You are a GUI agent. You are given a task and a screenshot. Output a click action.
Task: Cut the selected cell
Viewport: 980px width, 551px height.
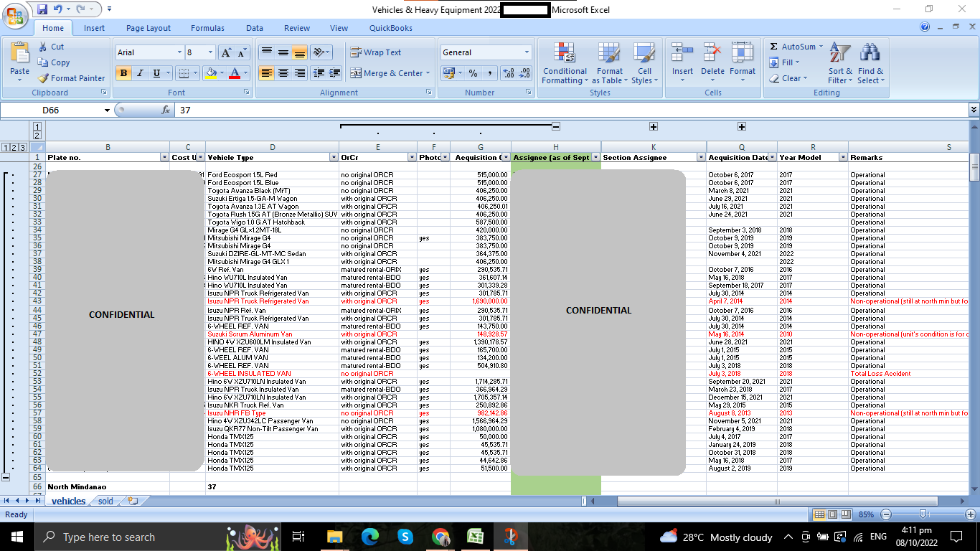52,47
